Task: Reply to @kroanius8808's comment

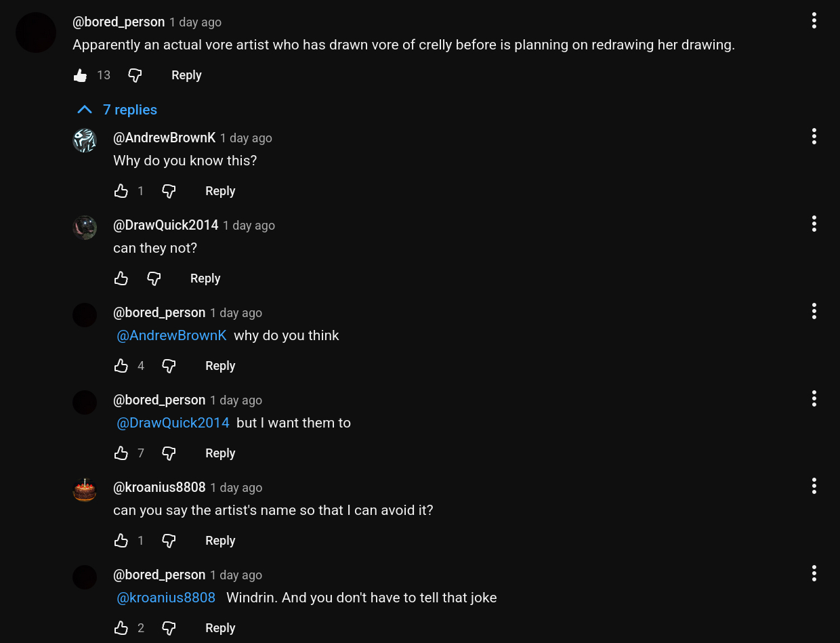Action: point(220,541)
